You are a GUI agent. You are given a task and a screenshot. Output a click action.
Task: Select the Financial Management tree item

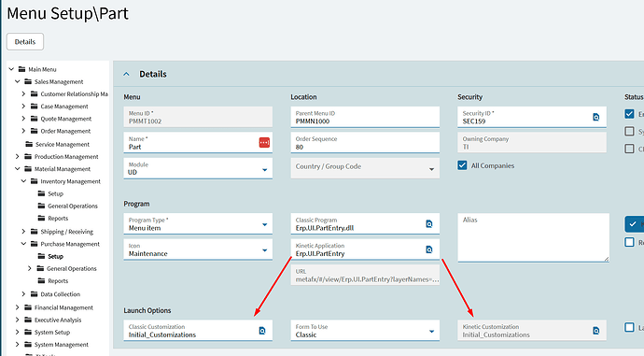[63, 307]
